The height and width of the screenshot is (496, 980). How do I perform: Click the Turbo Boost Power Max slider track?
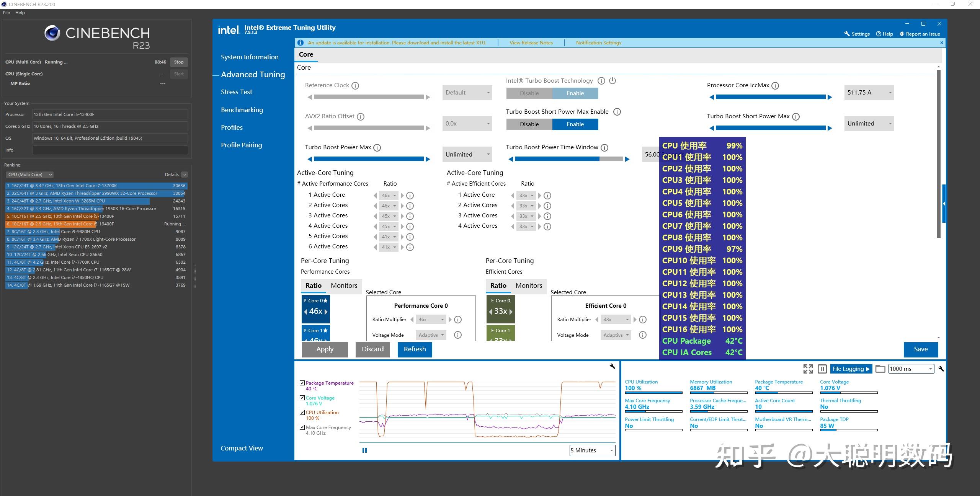[369, 159]
